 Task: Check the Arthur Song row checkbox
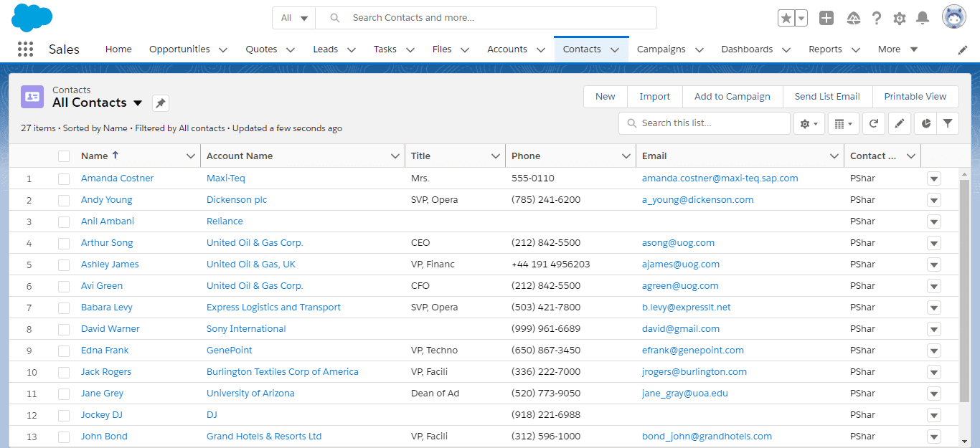coord(64,243)
